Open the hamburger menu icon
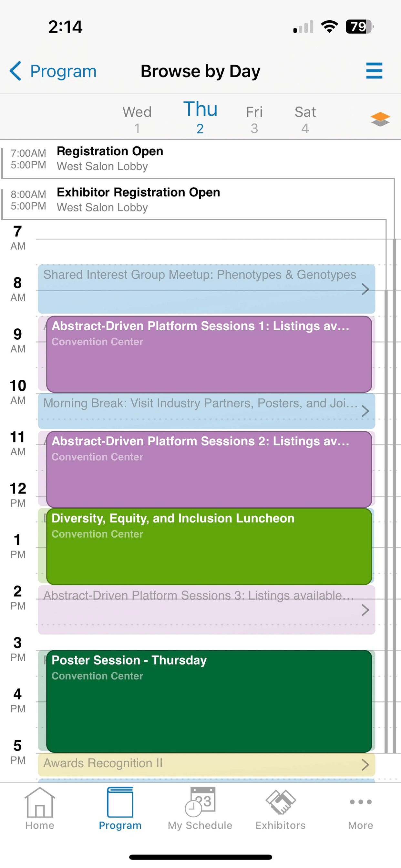This screenshot has height=868, width=401. (x=374, y=71)
